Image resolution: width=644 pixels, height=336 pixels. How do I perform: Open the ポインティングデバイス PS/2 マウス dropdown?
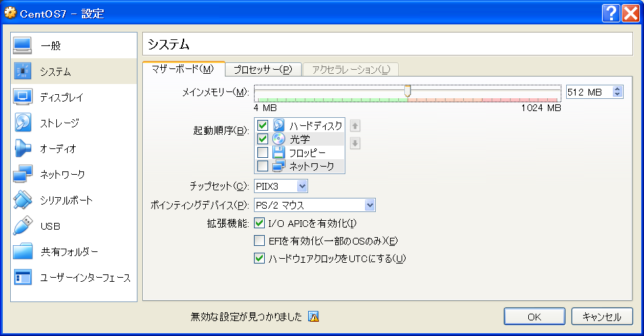pyautogui.click(x=315, y=205)
